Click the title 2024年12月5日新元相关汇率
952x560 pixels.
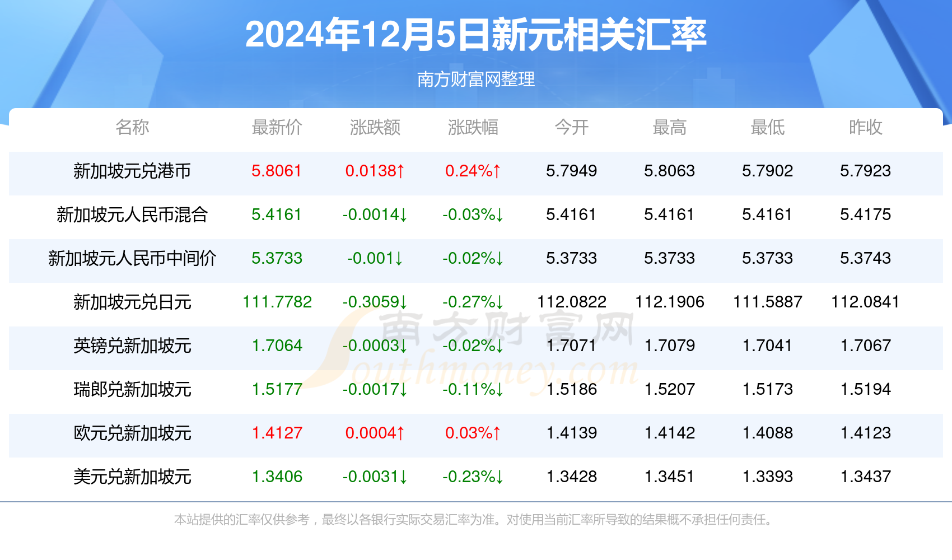pos(476,35)
